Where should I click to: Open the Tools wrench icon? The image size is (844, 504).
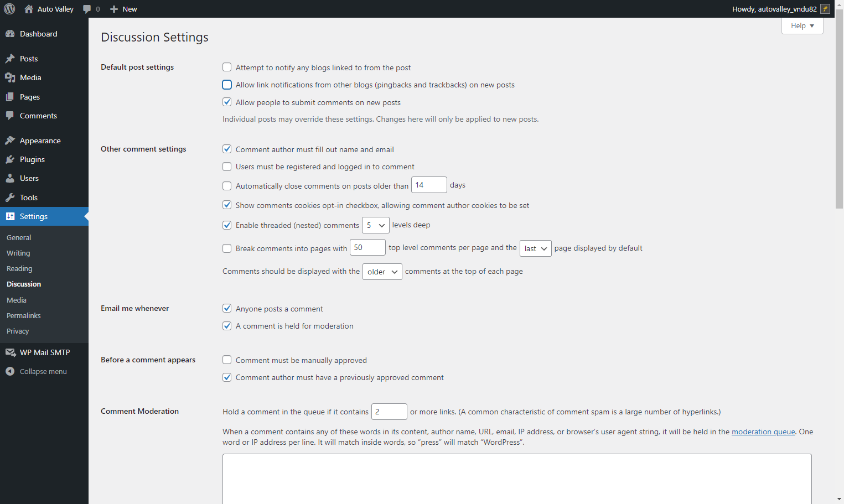(x=10, y=198)
